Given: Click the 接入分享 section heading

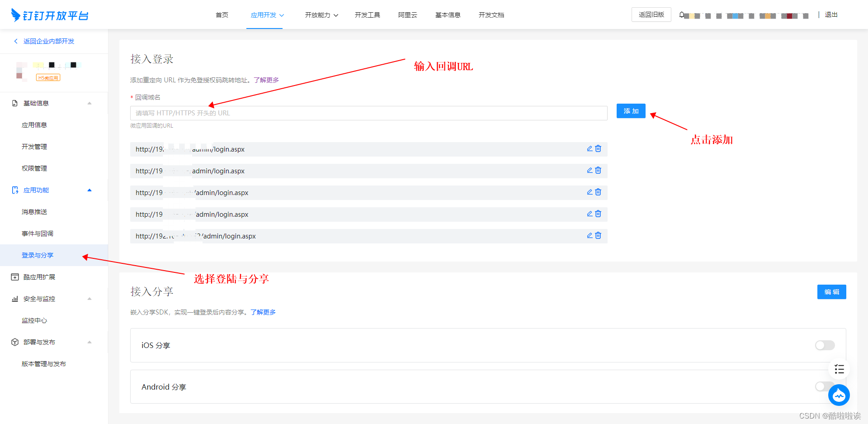Looking at the screenshot, I should coord(152,291).
